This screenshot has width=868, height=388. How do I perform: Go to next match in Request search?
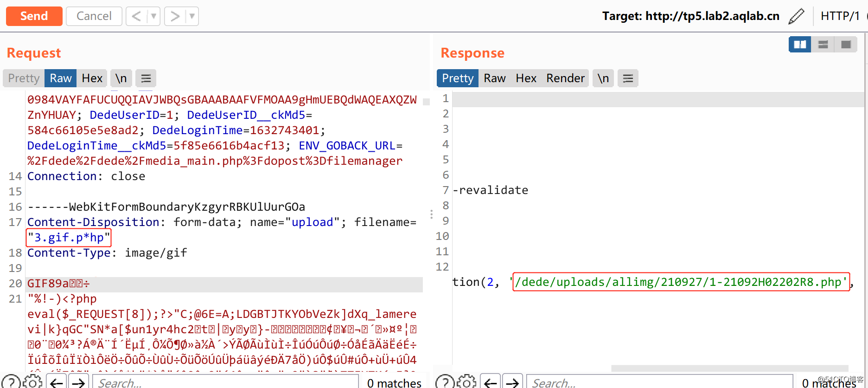click(x=78, y=383)
